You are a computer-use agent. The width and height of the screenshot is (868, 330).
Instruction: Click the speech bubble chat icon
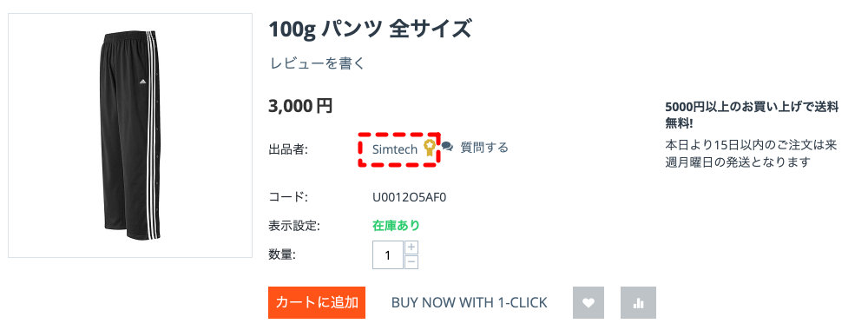tap(447, 148)
